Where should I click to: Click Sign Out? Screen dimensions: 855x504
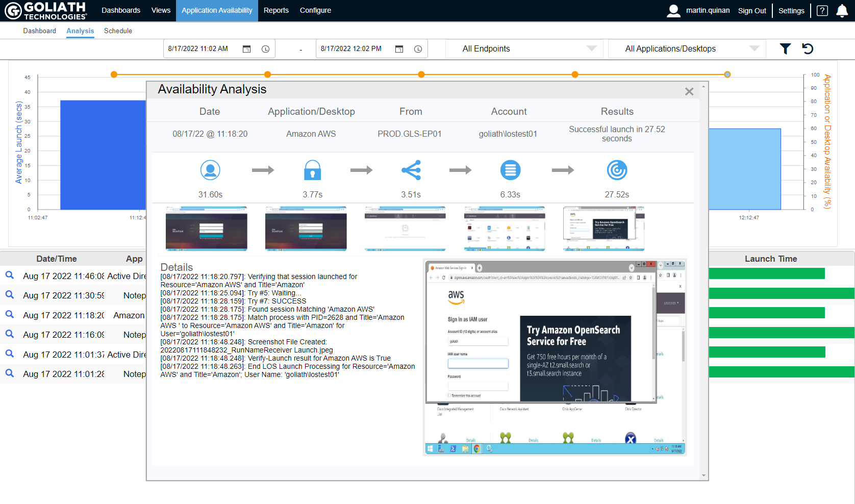pyautogui.click(x=752, y=10)
